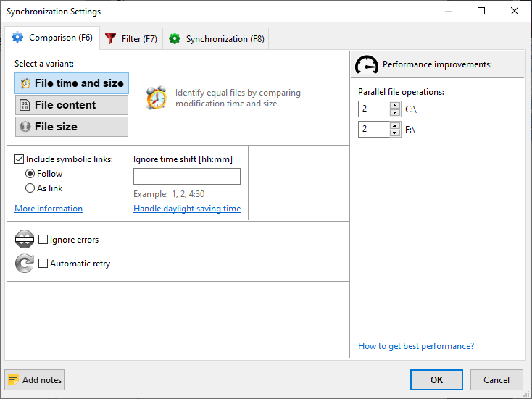Viewport: 532px width, 399px height.
Task: Select the File time and size variant
Action: (x=71, y=83)
